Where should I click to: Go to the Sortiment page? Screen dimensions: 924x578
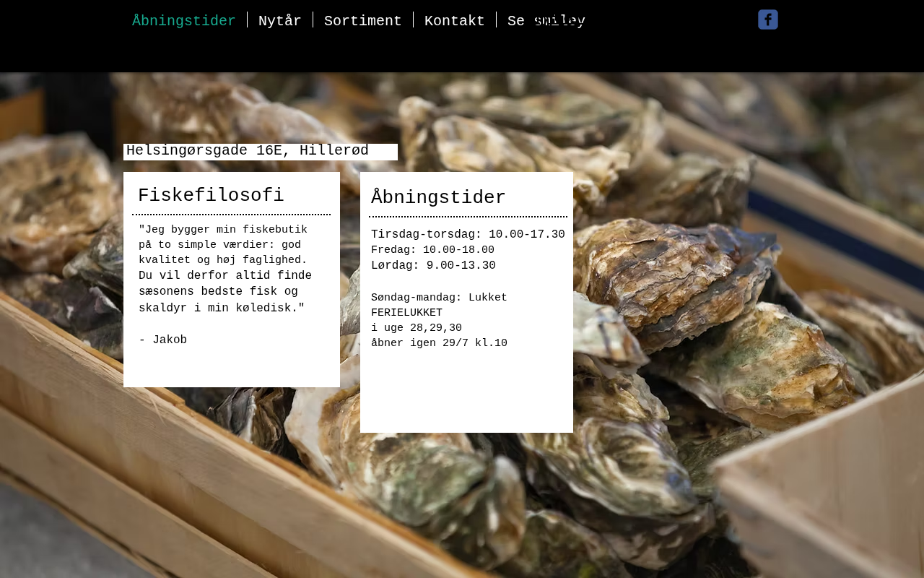tap(363, 21)
